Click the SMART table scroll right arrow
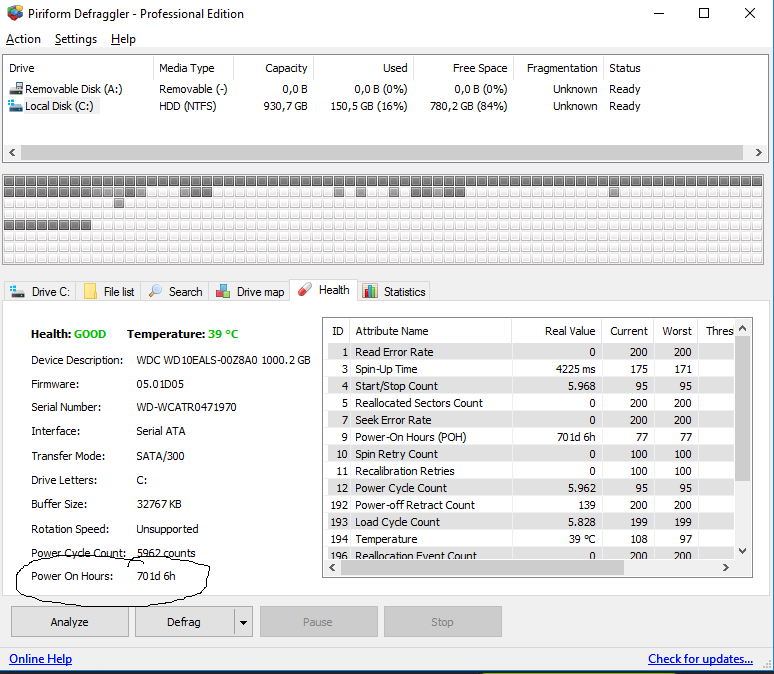The width and height of the screenshot is (774, 674). click(x=726, y=568)
